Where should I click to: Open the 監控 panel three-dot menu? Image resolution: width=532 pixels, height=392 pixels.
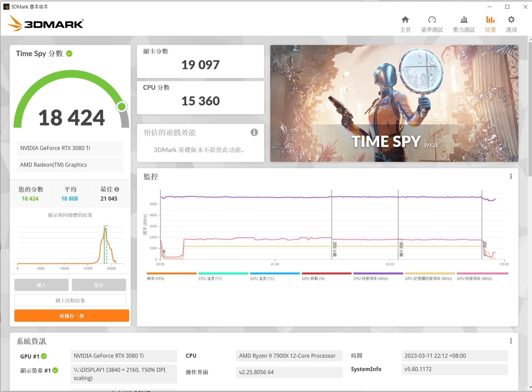[510, 177]
